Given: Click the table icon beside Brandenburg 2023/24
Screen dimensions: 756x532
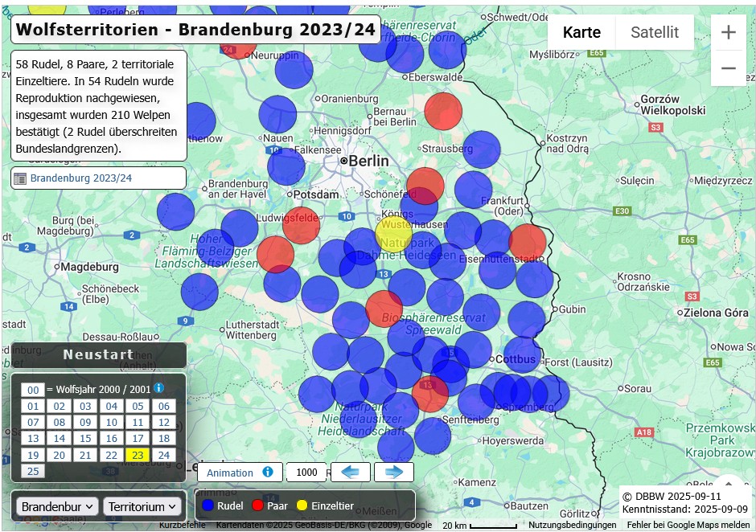Looking at the screenshot, I should [20, 178].
